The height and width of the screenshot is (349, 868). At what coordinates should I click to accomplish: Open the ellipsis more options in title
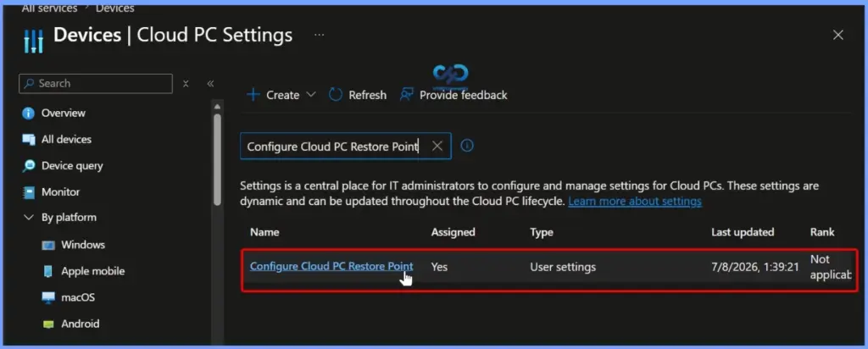pyautogui.click(x=319, y=34)
